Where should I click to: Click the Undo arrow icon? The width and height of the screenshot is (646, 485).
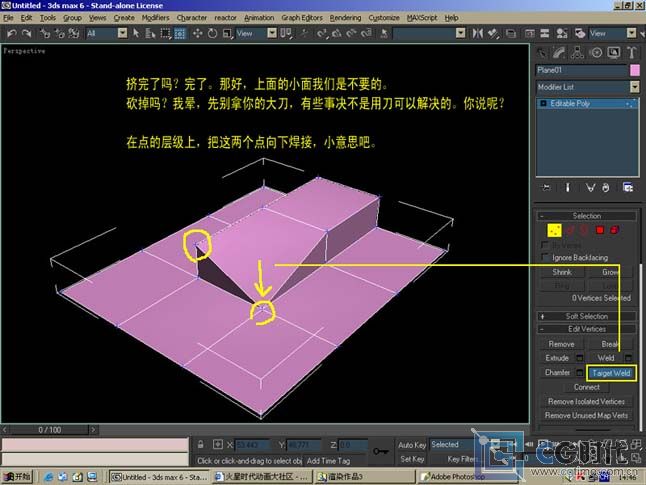(12, 33)
